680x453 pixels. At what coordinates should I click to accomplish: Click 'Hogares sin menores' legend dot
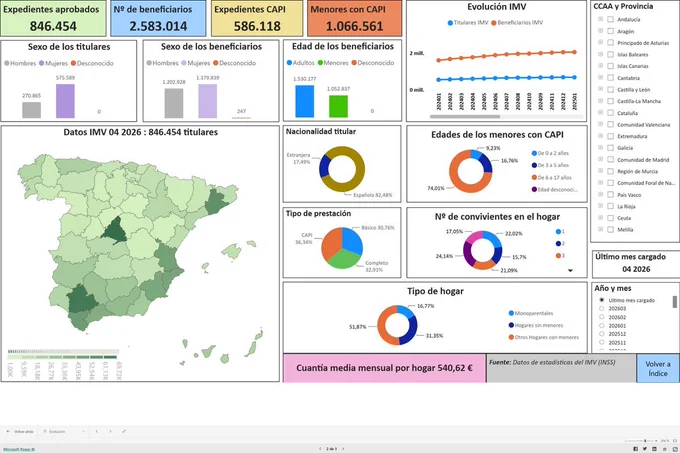[x=511, y=325]
